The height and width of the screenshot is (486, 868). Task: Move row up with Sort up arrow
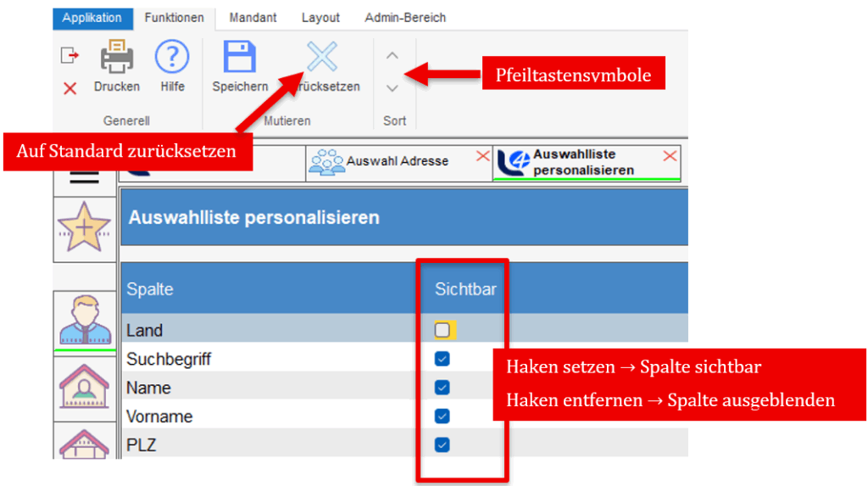pos(392,56)
